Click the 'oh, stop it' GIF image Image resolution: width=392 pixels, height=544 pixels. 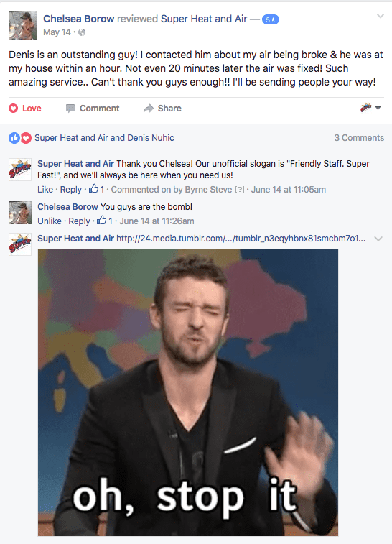pyautogui.click(x=188, y=393)
